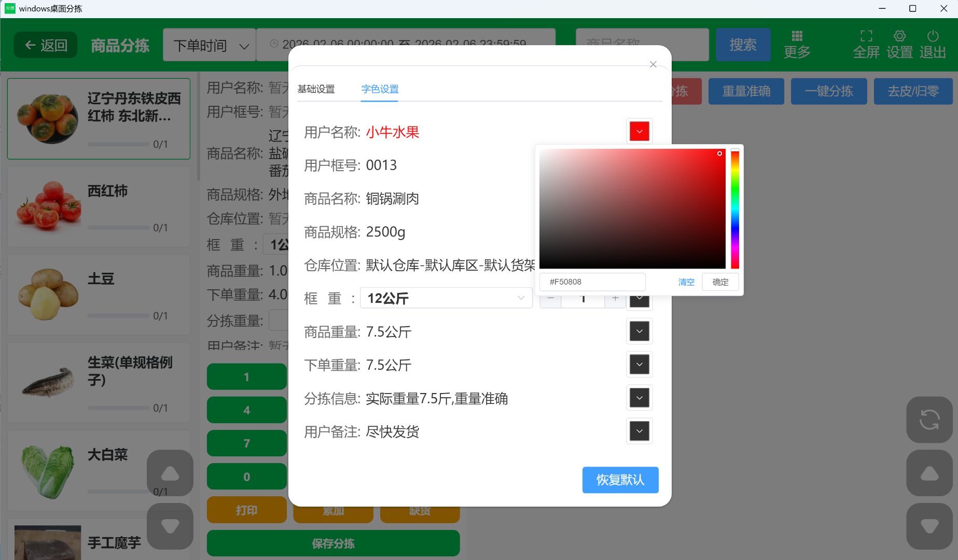958x560 pixels.
Task: Click the green app icon in the title bar
Action: 10,8
